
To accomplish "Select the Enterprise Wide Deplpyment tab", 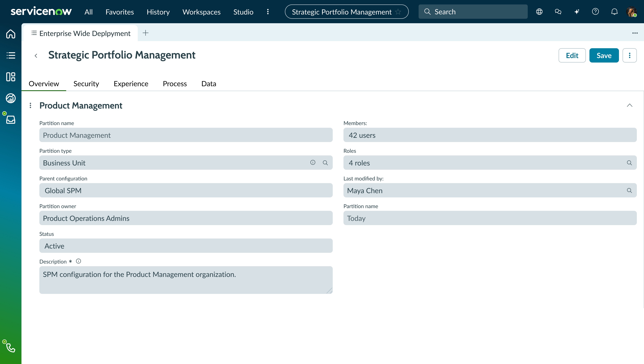I will (80, 33).
